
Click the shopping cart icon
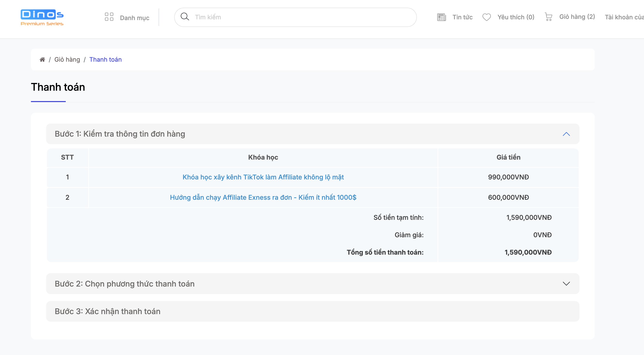click(x=548, y=17)
